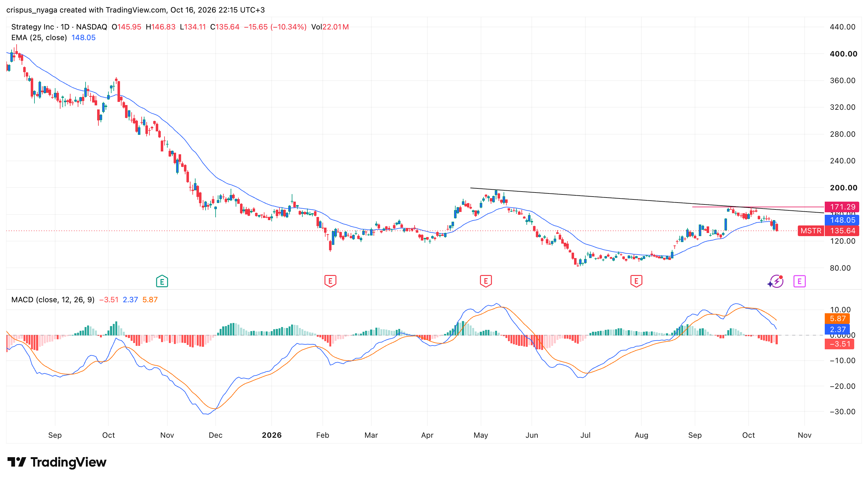Click the green earnings marker near November
Image resolution: width=868 pixels, height=481 pixels.
click(162, 281)
